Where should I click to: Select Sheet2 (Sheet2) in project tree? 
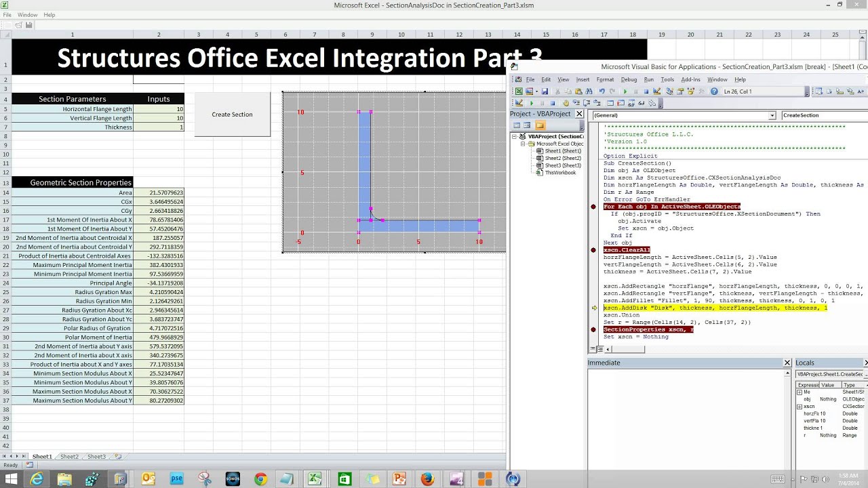pyautogui.click(x=563, y=158)
